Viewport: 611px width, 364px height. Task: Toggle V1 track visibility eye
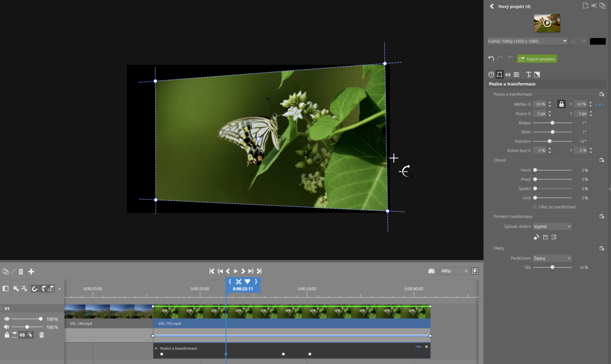pos(7,319)
